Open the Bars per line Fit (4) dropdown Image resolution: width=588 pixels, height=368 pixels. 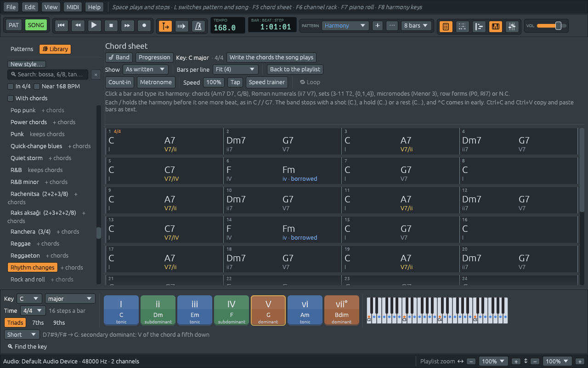[236, 69]
